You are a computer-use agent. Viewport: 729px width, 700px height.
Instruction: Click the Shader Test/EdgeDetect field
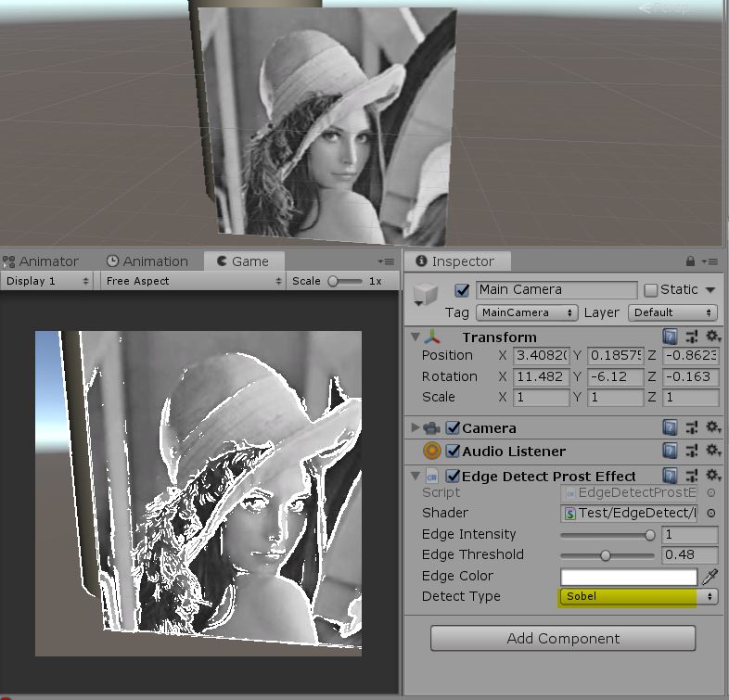point(629,513)
